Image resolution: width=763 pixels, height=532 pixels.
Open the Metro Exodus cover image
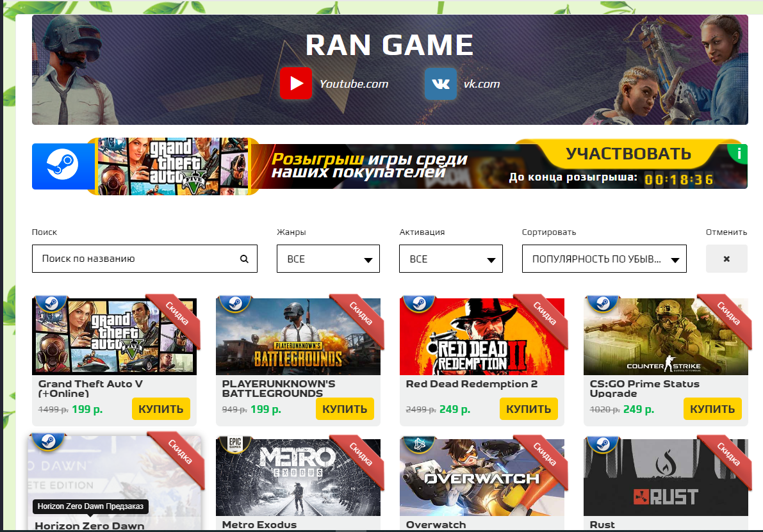(298, 478)
